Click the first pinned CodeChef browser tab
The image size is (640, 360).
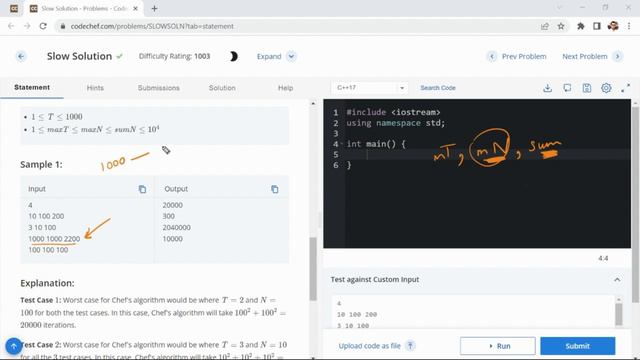14,8
